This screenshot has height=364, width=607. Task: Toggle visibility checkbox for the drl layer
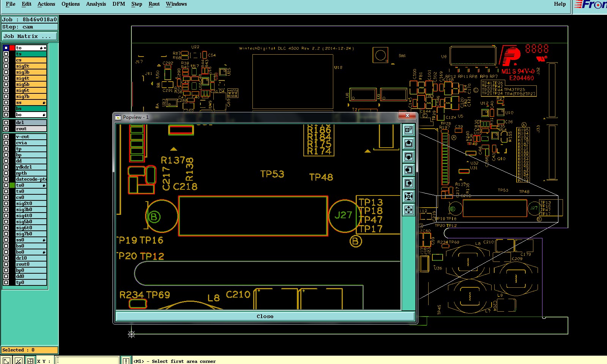pyautogui.click(x=6, y=123)
